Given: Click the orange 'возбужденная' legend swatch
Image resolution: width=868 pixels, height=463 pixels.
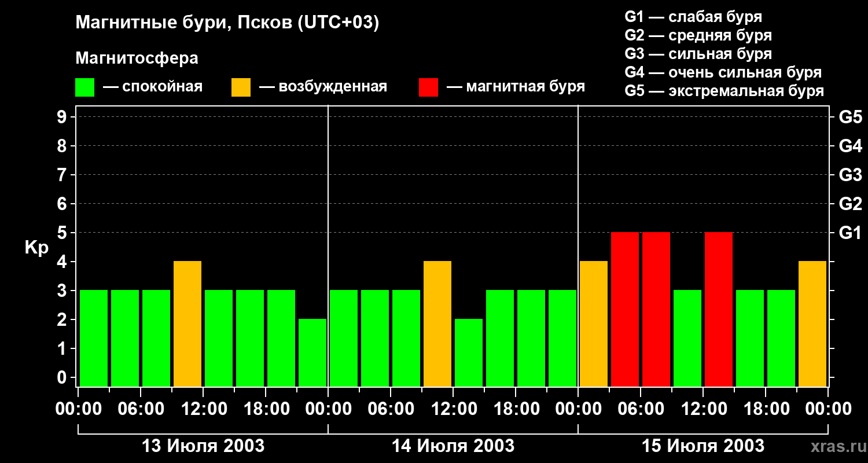Looking at the screenshot, I should [x=241, y=87].
